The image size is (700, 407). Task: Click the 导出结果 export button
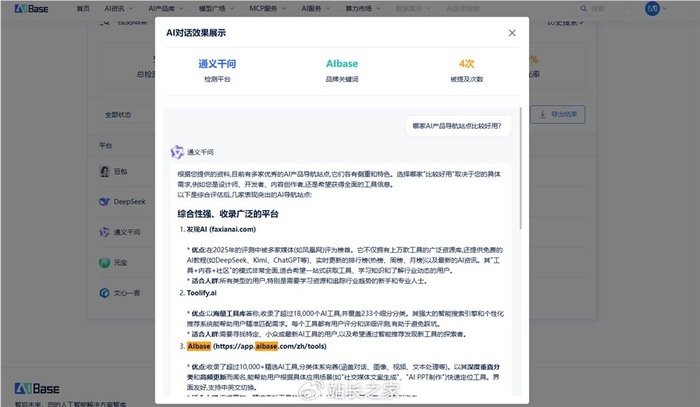pyautogui.click(x=558, y=115)
